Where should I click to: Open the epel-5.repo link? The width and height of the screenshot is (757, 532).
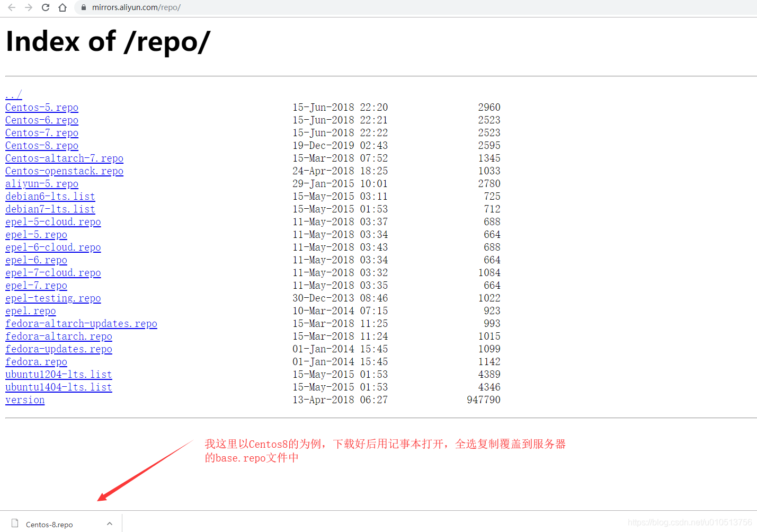(x=36, y=235)
